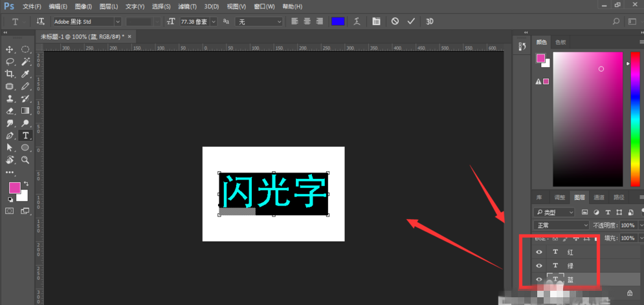Toggle text orientation in options bar
Image resolution: width=644 pixels, height=305 pixels.
click(x=40, y=21)
